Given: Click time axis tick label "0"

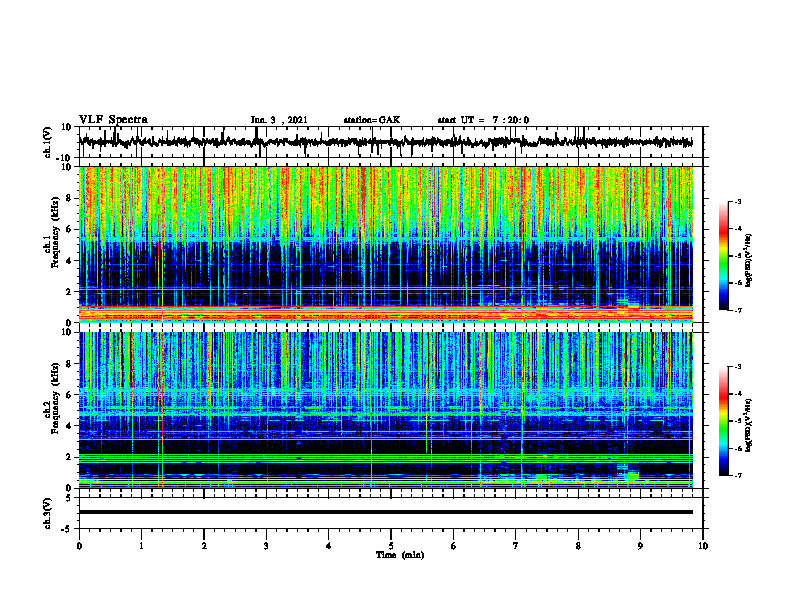Looking at the screenshot, I should click(x=79, y=546).
